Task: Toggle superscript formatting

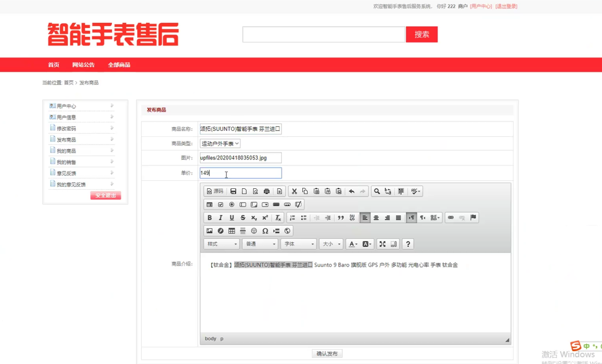Action: pyautogui.click(x=265, y=218)
